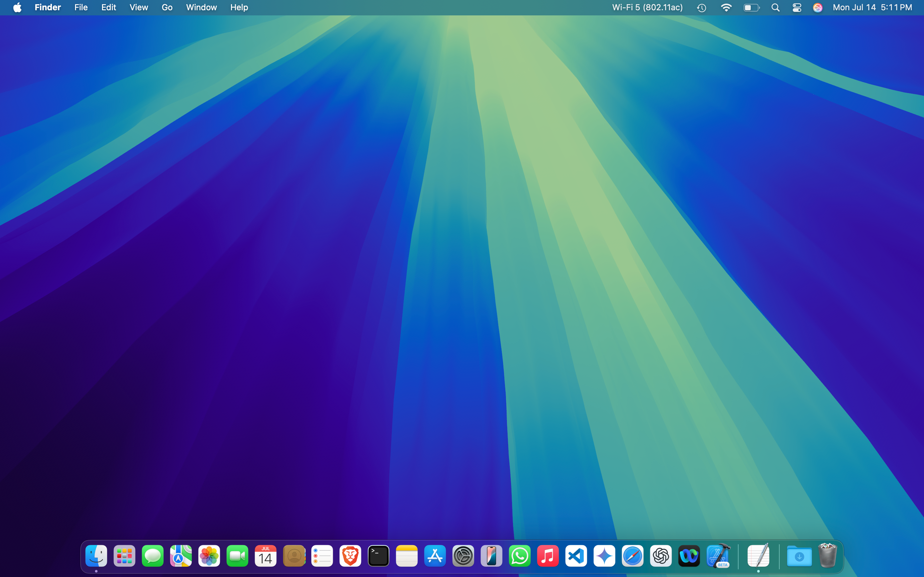Viewport: 924px width, 577px height.
Task: Launch the ChatGPT app icon
Action: (661, 556)
